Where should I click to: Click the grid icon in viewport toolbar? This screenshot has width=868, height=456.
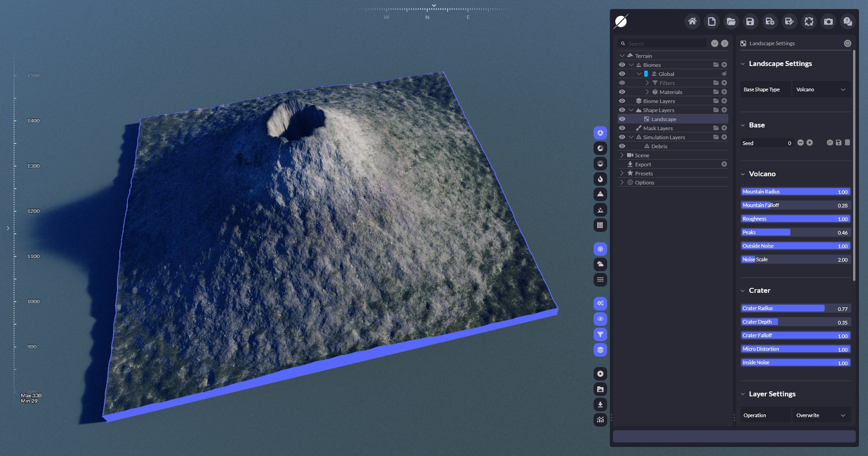tap(600, 225)
